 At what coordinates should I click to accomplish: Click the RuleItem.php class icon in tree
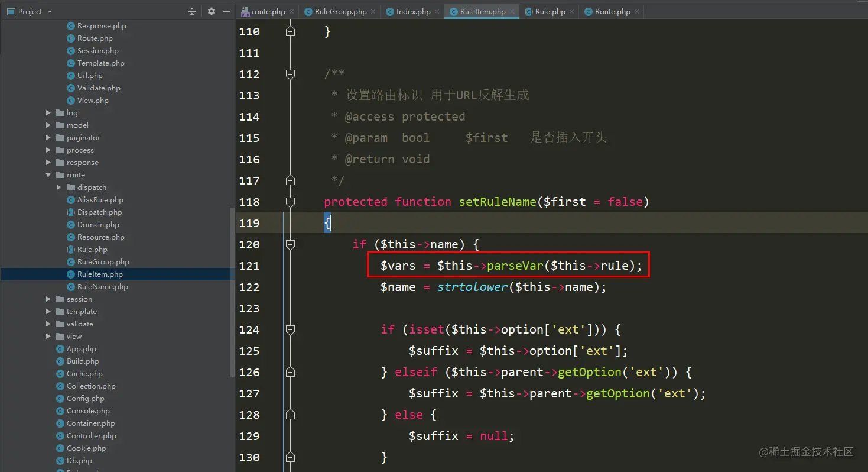click(x=71, y=274)
